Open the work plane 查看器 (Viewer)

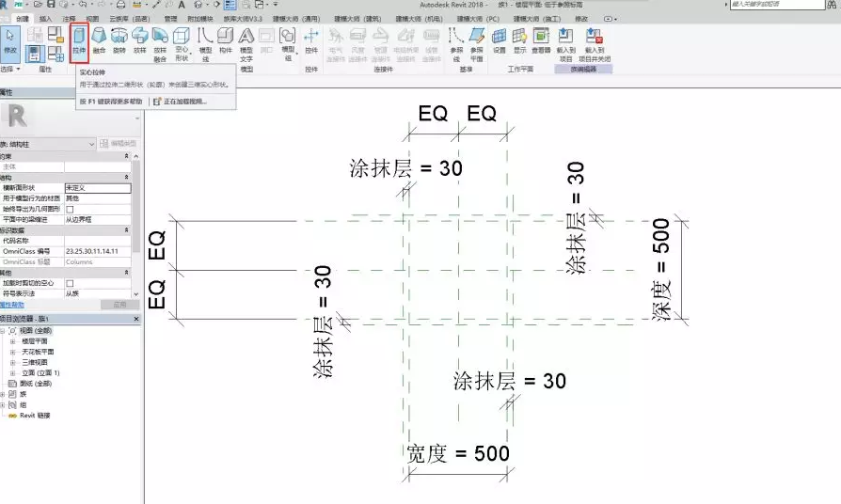pos(541,40)
